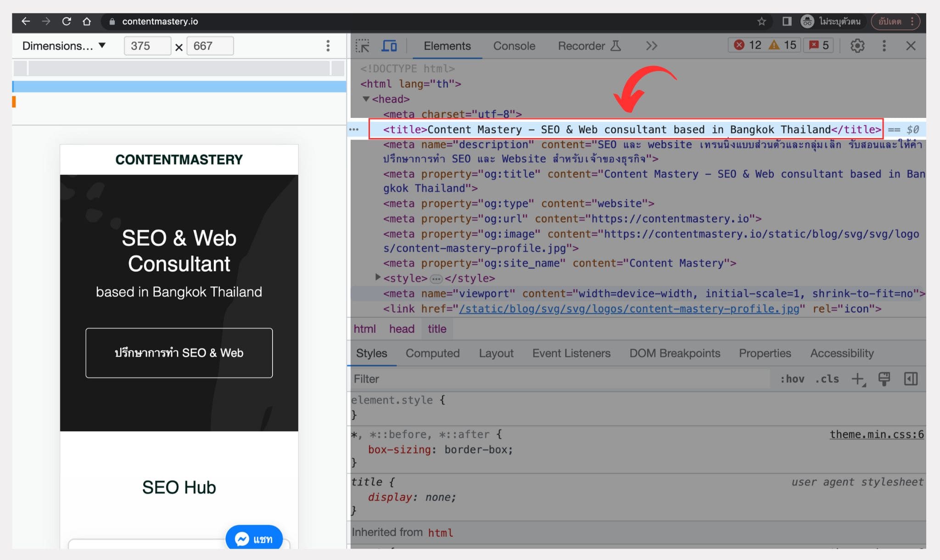Click the incognito profile icon
The image size is (940, 560).
click(807, 21)
